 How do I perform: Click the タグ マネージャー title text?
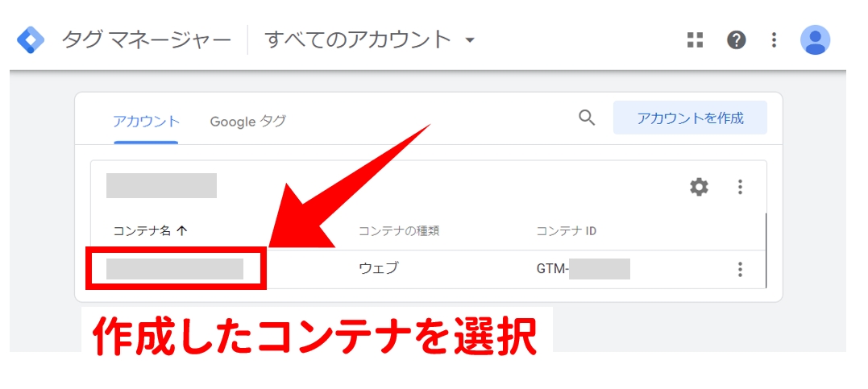tap(146, 40)
